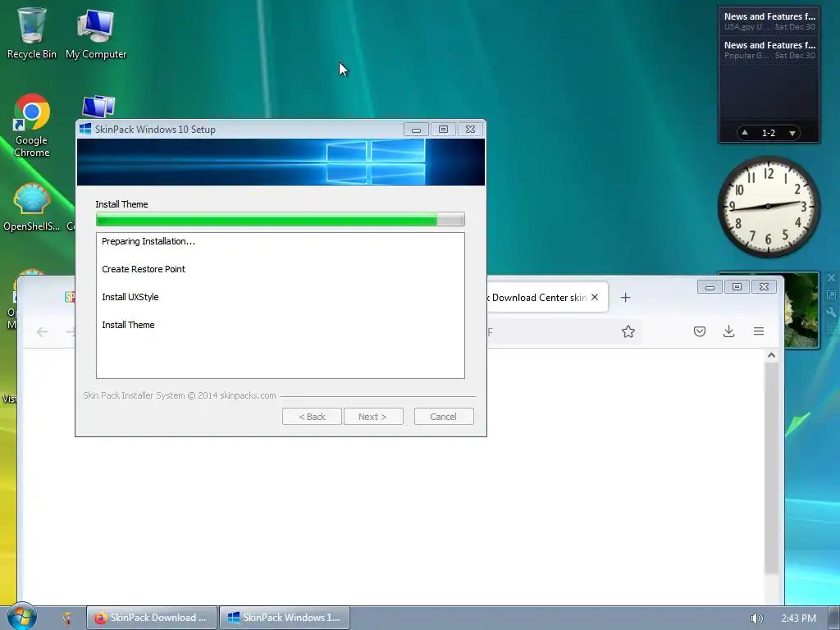Open the Recycle Bin desktop icon
This screenshot has width=840, height=630.
(32, 33)
